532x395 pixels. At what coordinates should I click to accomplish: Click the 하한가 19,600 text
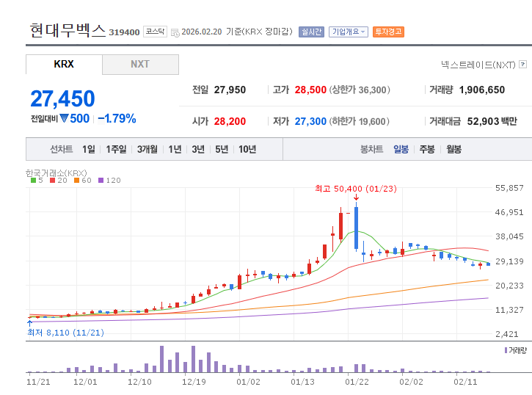pyautogui.click(x=360, y=121)
